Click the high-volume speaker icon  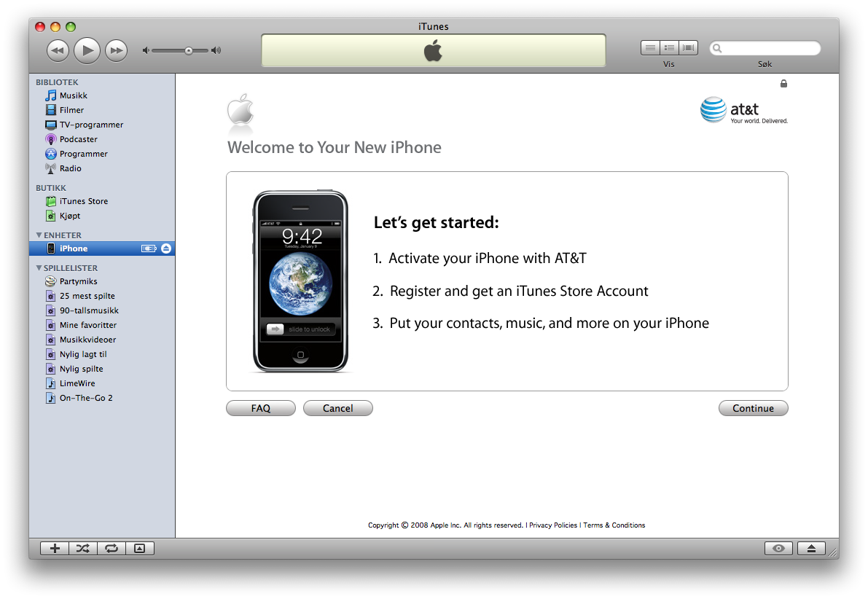[x=216, y=50]
